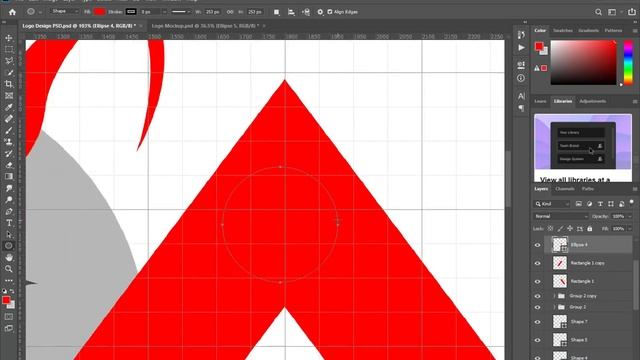This screenshot has width=640, height=360.
Task: Open the blend mode Normal dropdown
Action: pos(561,216)
